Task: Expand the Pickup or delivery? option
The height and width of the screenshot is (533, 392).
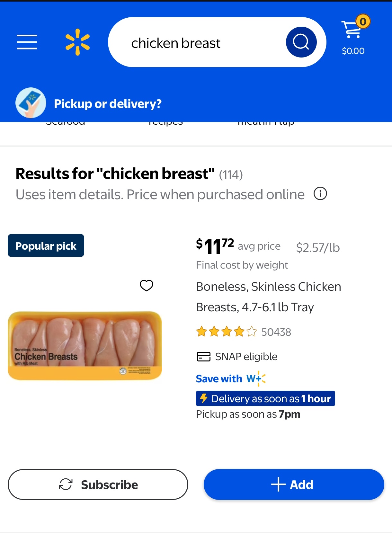Action: (108, 104)
